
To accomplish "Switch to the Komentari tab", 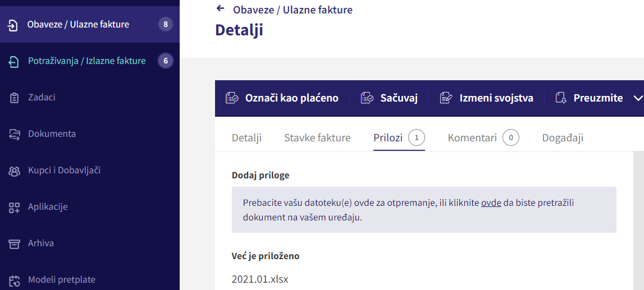I will tap(472, 138).
